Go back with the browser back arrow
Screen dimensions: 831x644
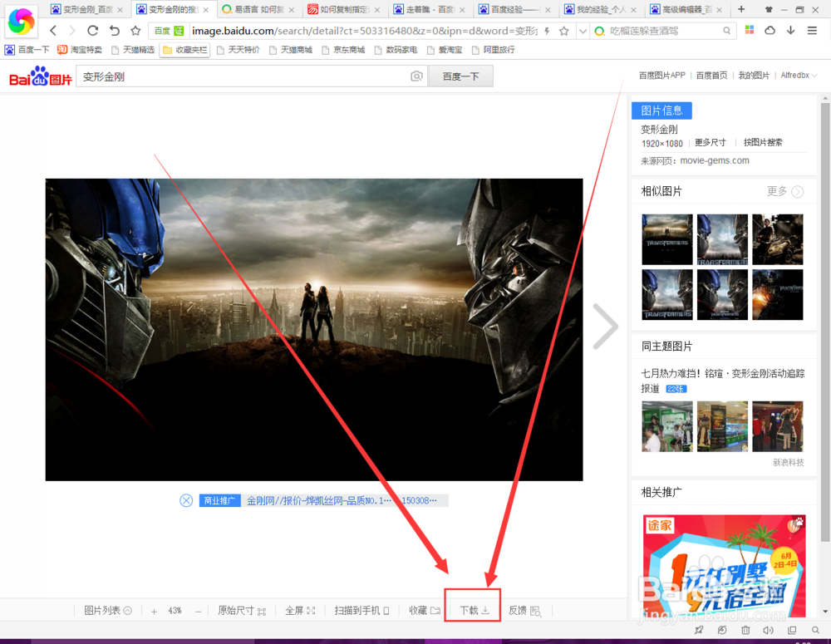[x=53, y=31]
